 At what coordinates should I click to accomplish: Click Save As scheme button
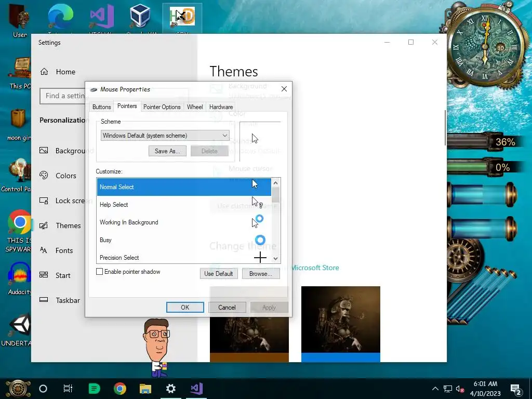pyautogui.click(x=167, y=151)
